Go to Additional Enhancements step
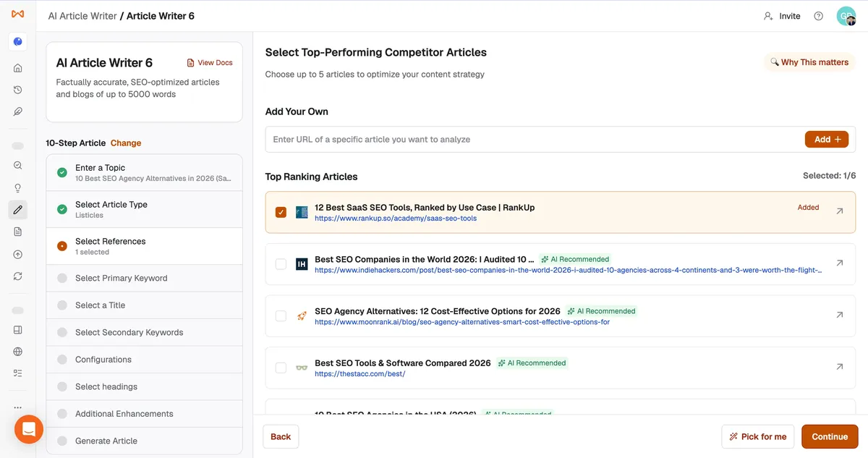The height and width of the screenshot is (458, 868). click(144, 414)
